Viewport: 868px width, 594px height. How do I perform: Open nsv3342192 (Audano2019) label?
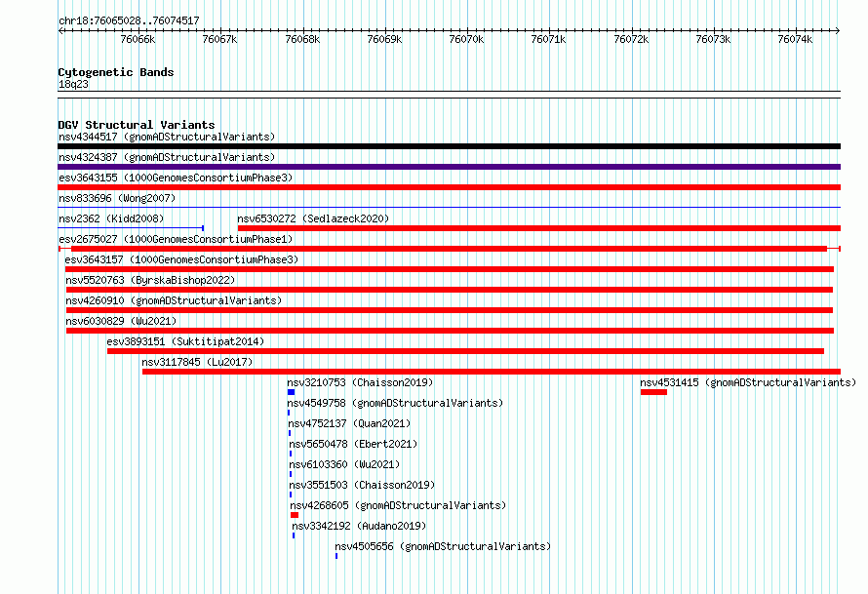pyautogui.click(x=359, y=526)
